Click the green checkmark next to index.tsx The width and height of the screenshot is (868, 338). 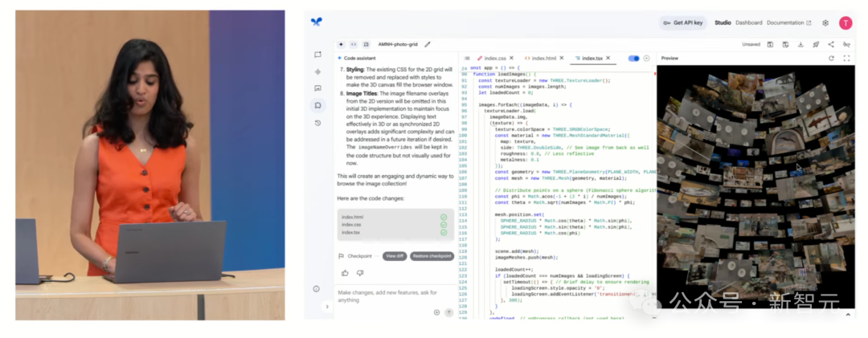click(x=444, y=232)
